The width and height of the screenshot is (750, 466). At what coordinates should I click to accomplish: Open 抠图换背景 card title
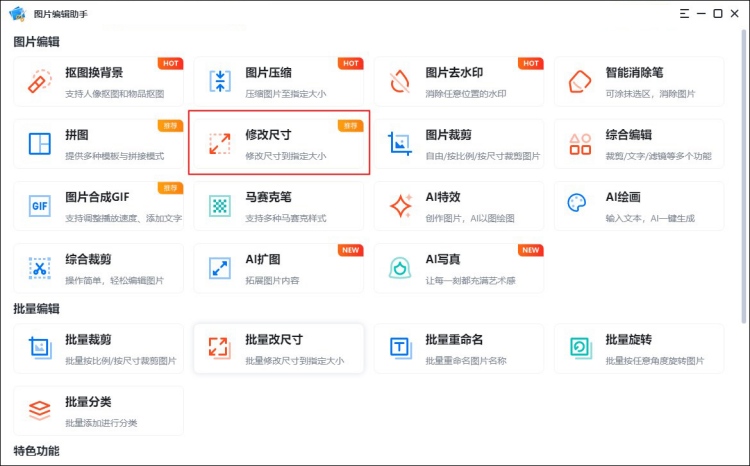pyautogui.click(x=94, y=73)
